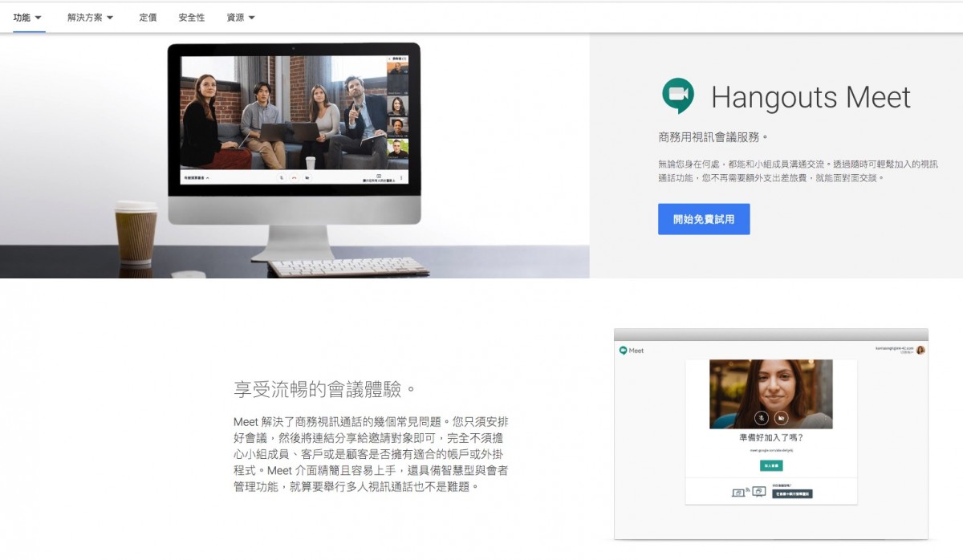Click the user avatar in the Meet preview

coord(920,350)
